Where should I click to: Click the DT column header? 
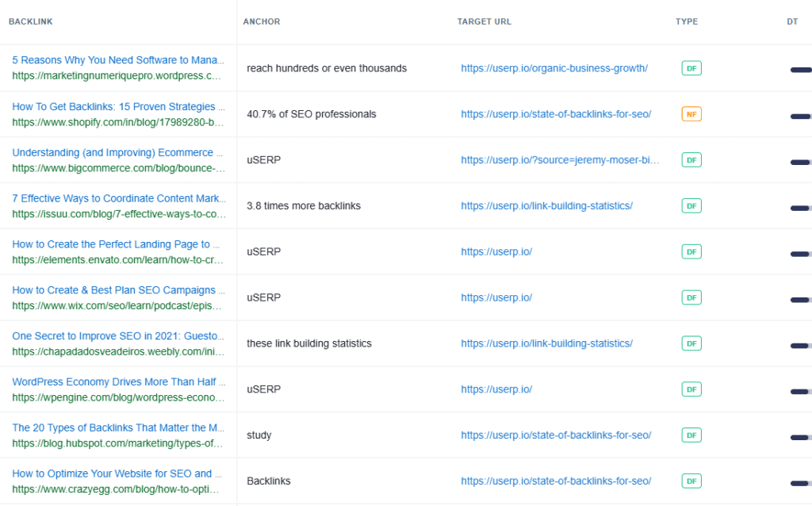(792, 21)
